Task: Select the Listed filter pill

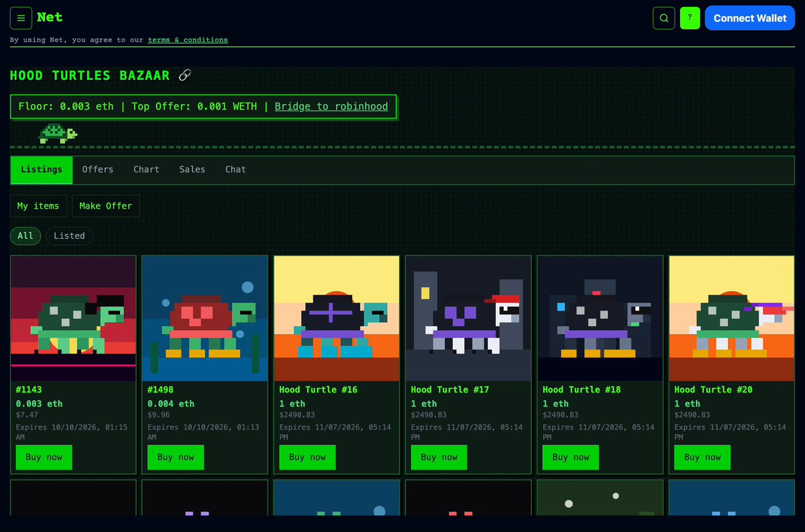Action: coord(69,235)
